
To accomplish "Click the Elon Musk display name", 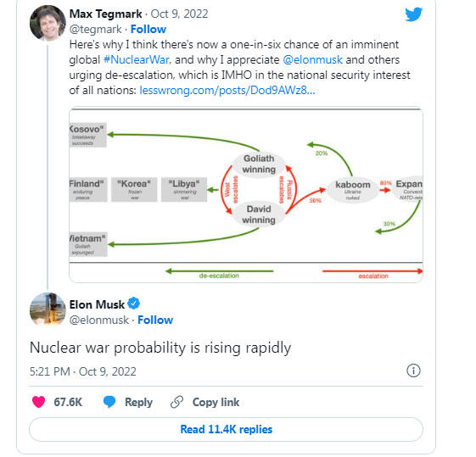I will pyautogui.click(x=97, y=304).
